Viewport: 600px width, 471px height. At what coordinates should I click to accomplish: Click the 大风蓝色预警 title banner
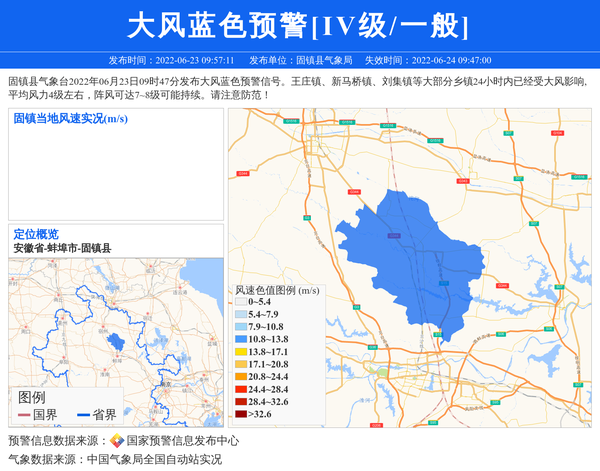click(299, 25)
